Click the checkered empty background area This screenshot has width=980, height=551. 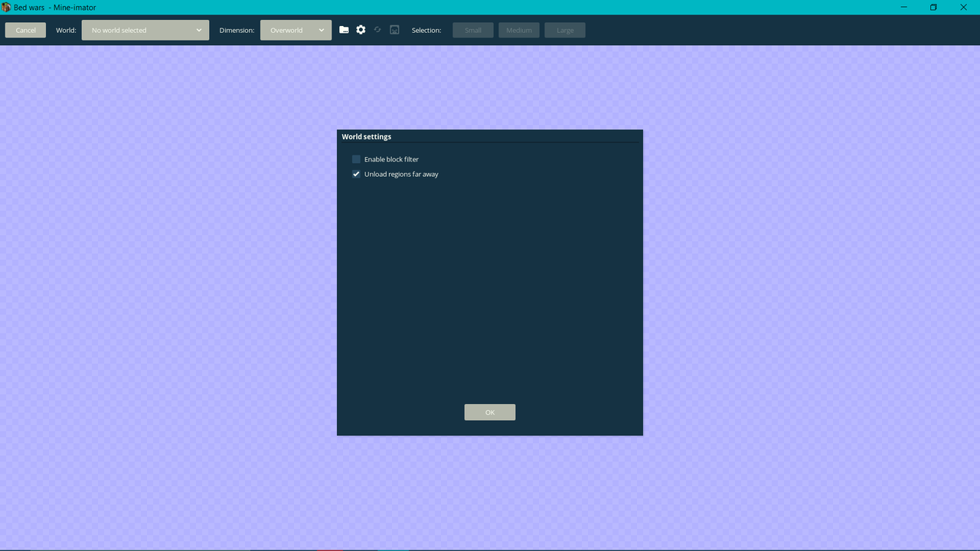tap(153, 306)
